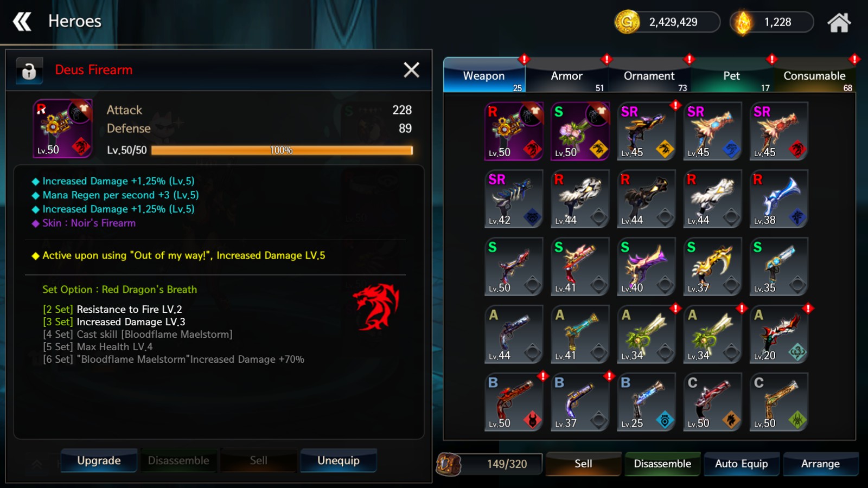This screenshot has width=868, height=488.
Task: Select the Lv.25 B-grade pistol
Action: 647,402
